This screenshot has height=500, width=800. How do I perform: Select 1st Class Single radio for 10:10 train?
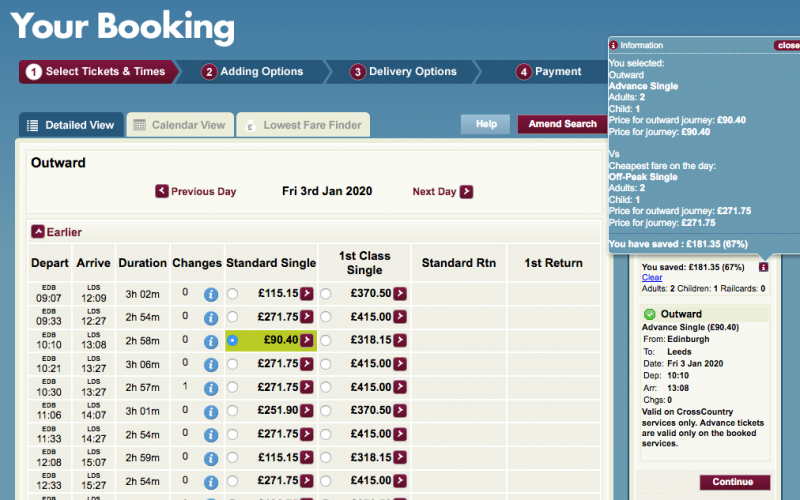pyautogui.click(x=325, y=340)
